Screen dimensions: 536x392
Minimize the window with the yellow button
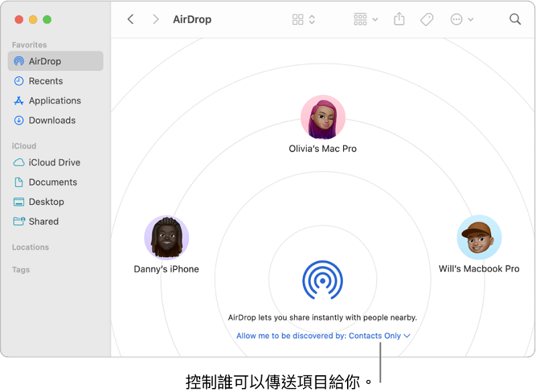pyautogui.click(x=33, y=19)
